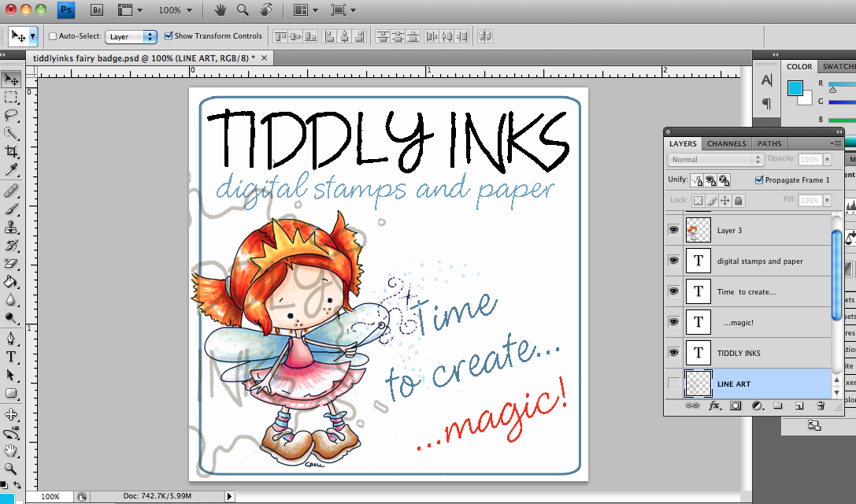Select the Hand tool in toolbox
This screenshot has height=504, width=856.
tap(11, 451)
